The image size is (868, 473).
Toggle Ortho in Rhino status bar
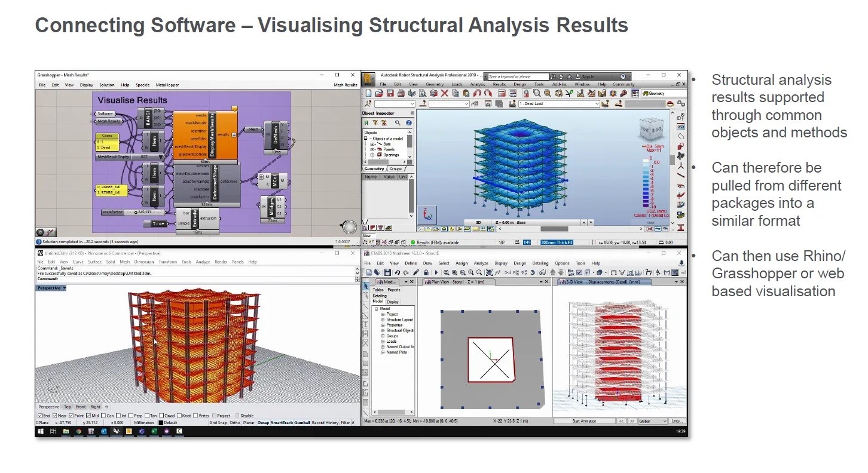(235, 423)
